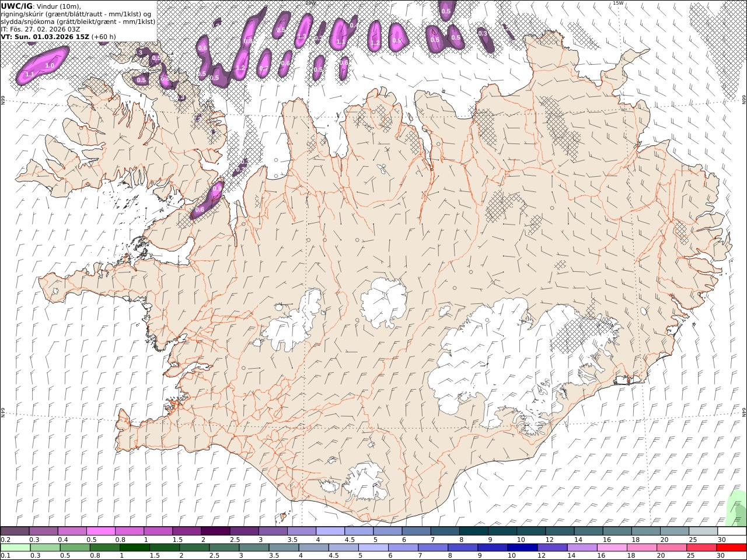747x560 pixels.
Task: Click the palest green 0.1 swatch in green legend
Action: (x=15, y=548)
